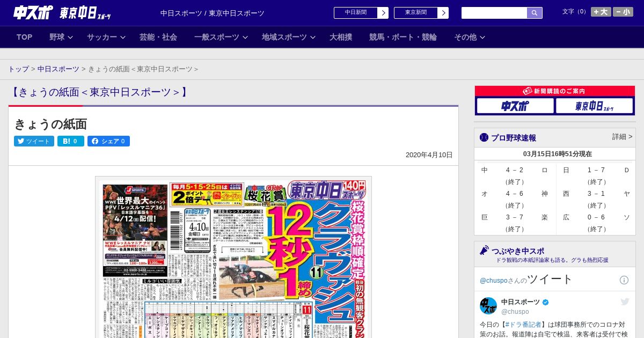Open the 芸能・社会 menu item
The height and width of the screenshot is (338, 644).
[158, 37]
